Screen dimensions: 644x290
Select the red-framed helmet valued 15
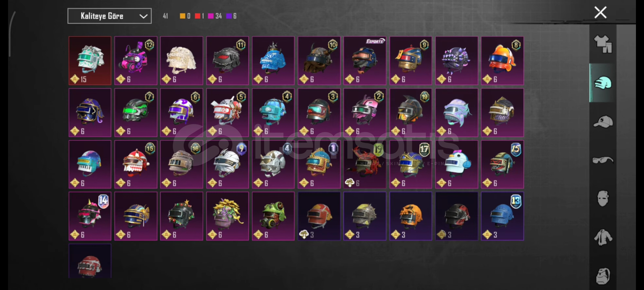[90, 61]
